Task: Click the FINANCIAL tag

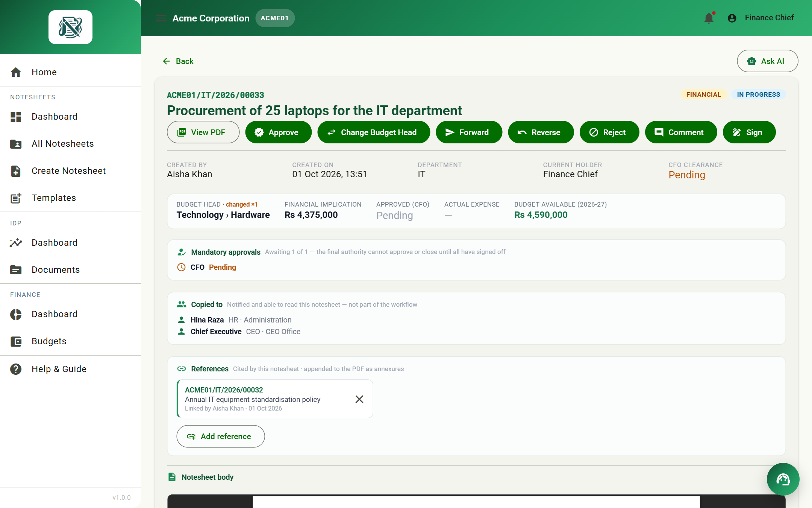Action: [703, 94]
